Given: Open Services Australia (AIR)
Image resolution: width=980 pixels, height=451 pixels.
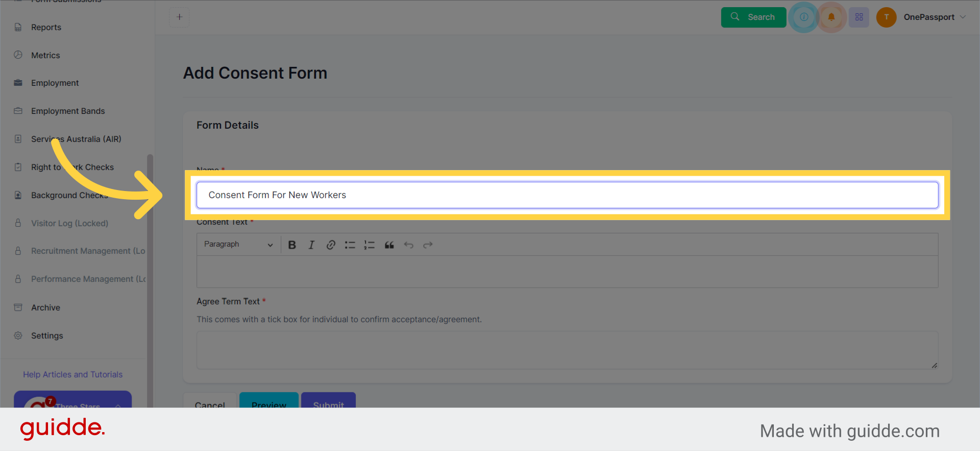Looking at the screenshot, I should tap(76, 139).
